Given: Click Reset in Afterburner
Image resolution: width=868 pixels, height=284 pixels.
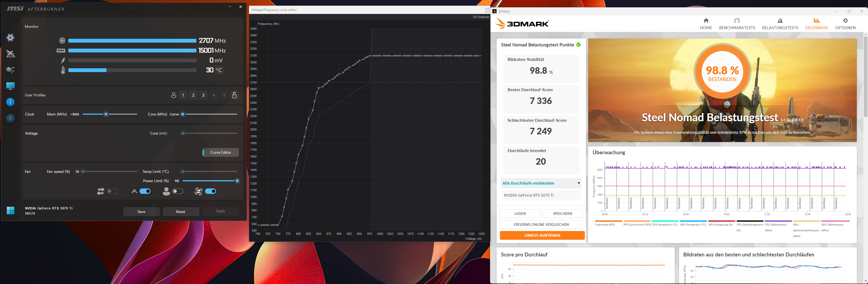Looking at the screenshot, I should coord(180,212).
